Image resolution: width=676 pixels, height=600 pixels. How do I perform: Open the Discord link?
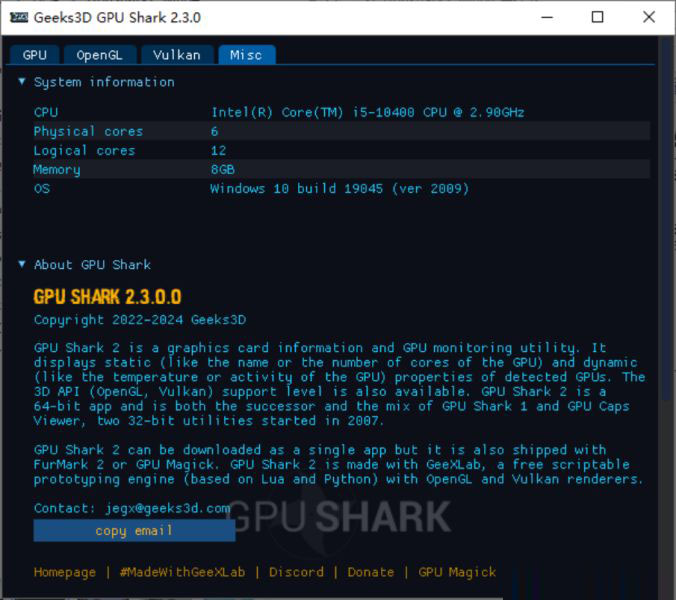[x=296, y=572]
